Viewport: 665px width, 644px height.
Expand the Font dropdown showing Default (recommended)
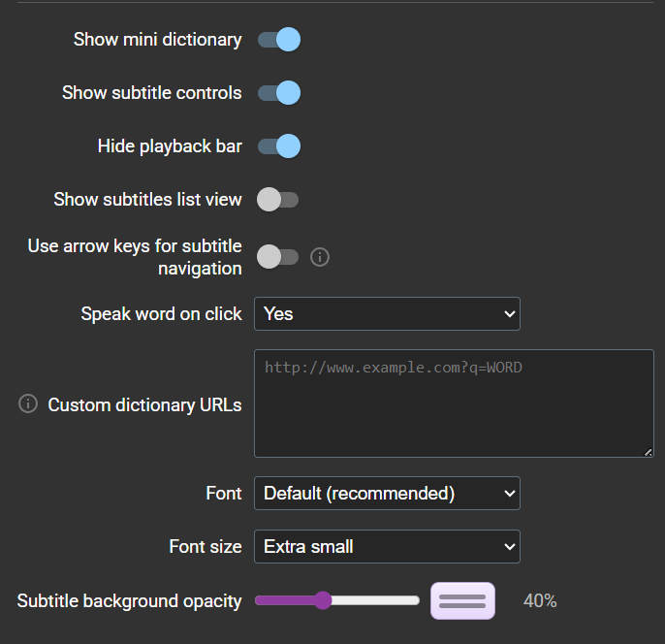pos(387,494)
